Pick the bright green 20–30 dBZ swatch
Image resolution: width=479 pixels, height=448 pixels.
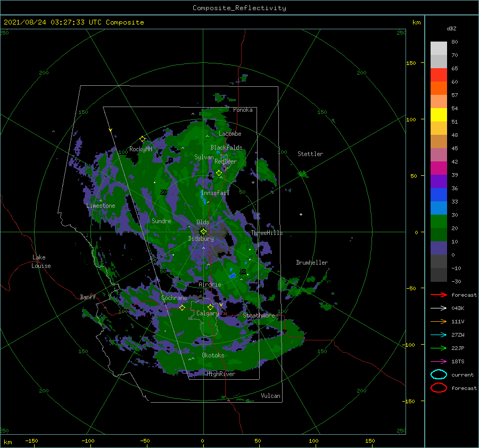point(439,221)
